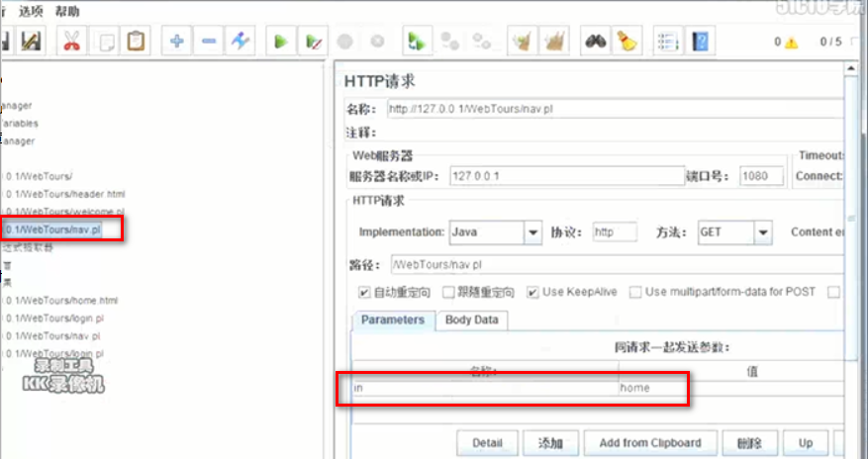Click the 名称 name input field
The height and width of the screenshot is (459, 868).
tap(615, 109)
